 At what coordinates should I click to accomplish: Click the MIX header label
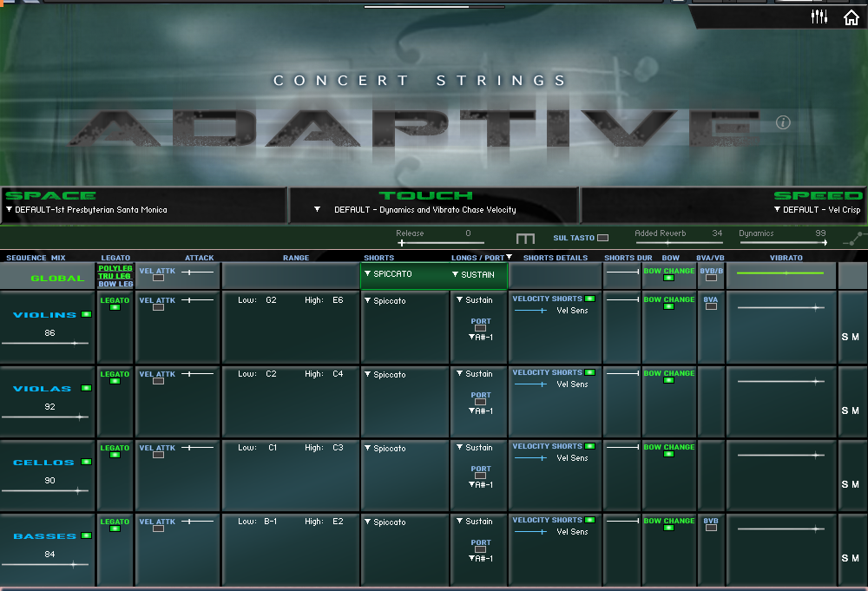[58, 258]
